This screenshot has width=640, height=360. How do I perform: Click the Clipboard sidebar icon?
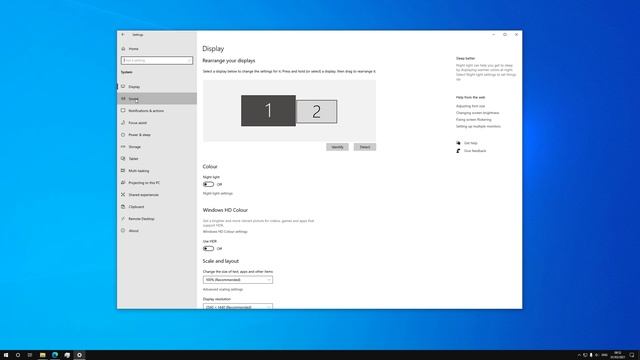pos(123,207)
